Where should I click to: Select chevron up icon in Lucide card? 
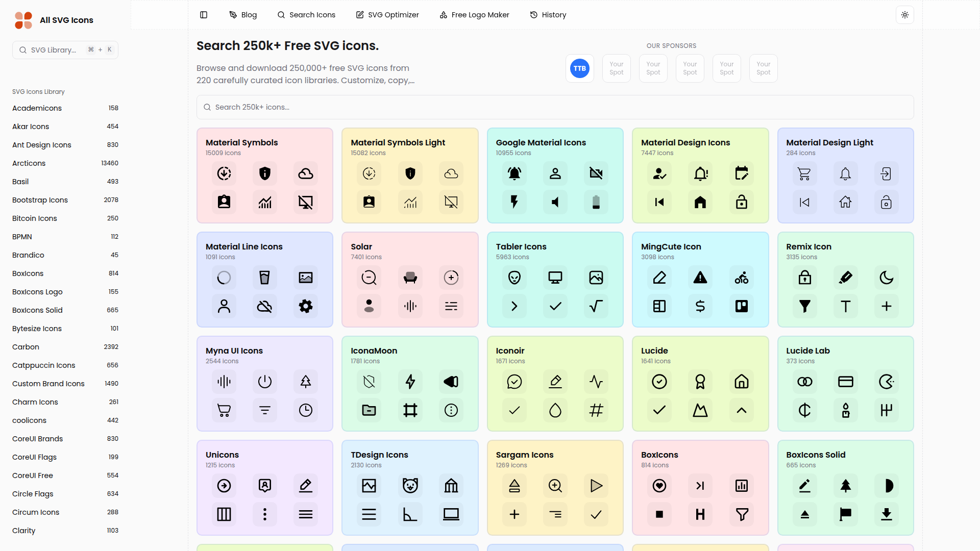(x=742, y=410)
